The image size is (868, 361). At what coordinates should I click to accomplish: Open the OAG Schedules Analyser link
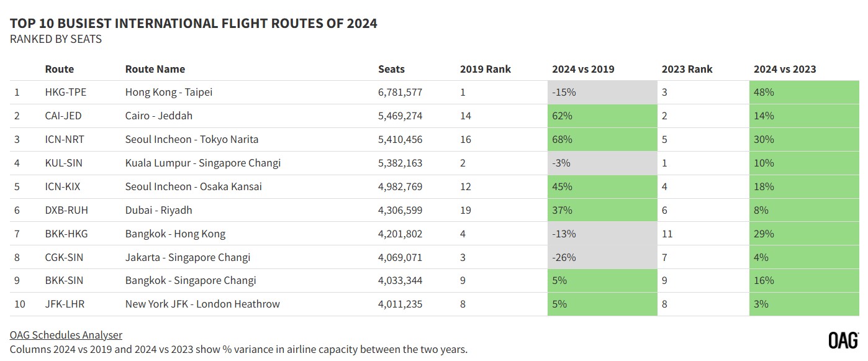tap(66, 335)
